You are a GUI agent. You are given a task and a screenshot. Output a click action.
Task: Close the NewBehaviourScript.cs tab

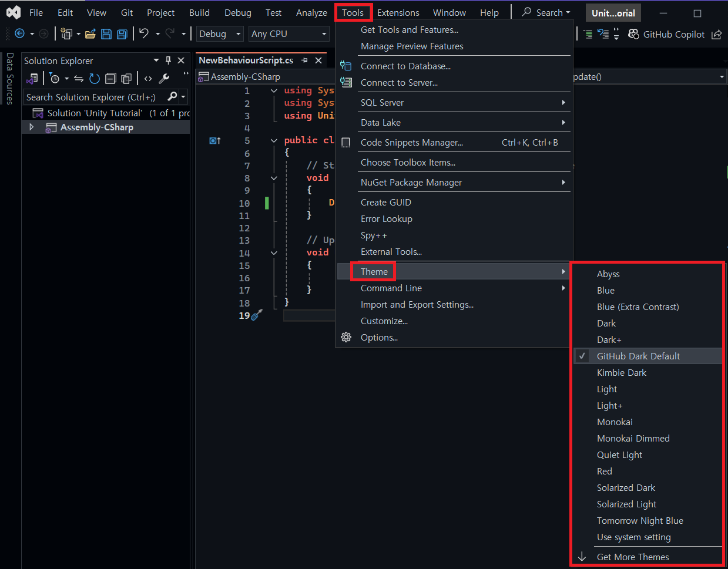point(318,60)
